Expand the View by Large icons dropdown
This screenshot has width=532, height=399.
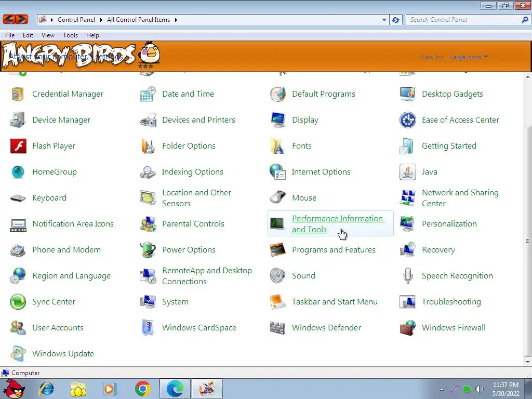pyautogui.click(x=469, y=57)
